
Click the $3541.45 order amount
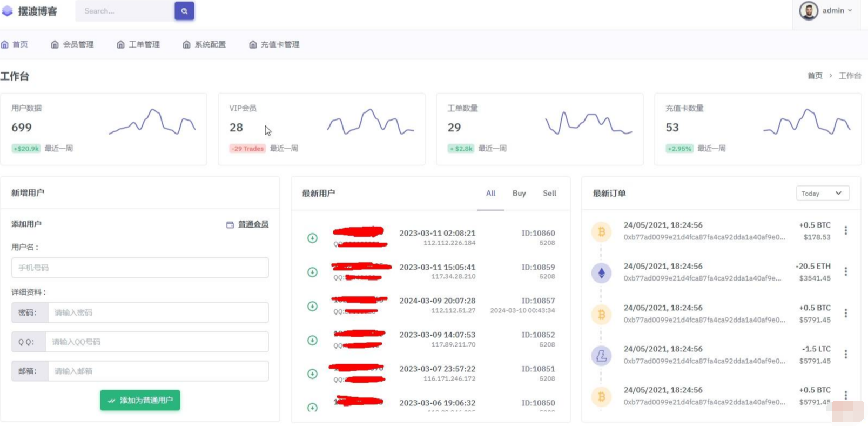(815, 278)
